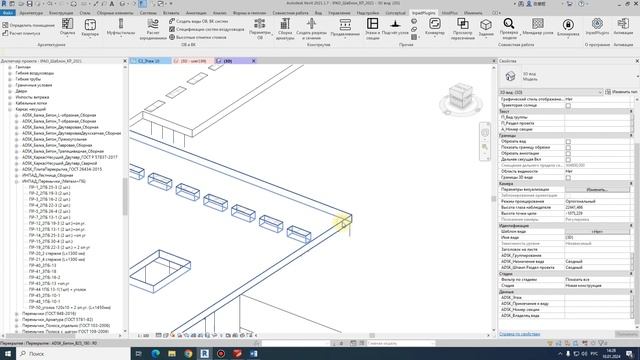
Task: Click the Поиск taskbar search box
Action: pyautogui.click(x=73, y=353)
